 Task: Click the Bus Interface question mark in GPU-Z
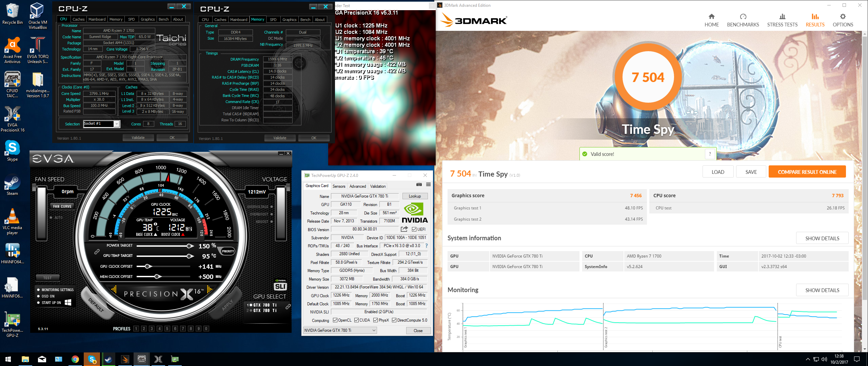[426, 246]
